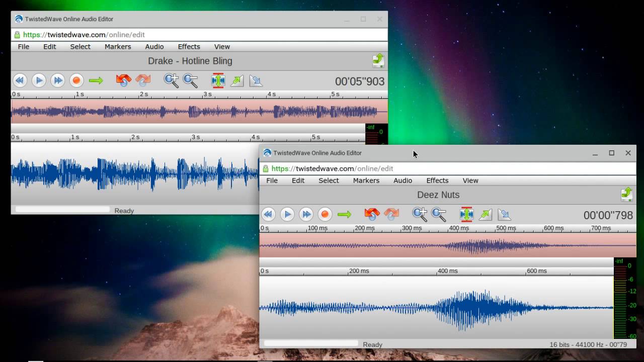
Task: Open the View menu in Deez Nuts window
Action: [x=470, y=180]
